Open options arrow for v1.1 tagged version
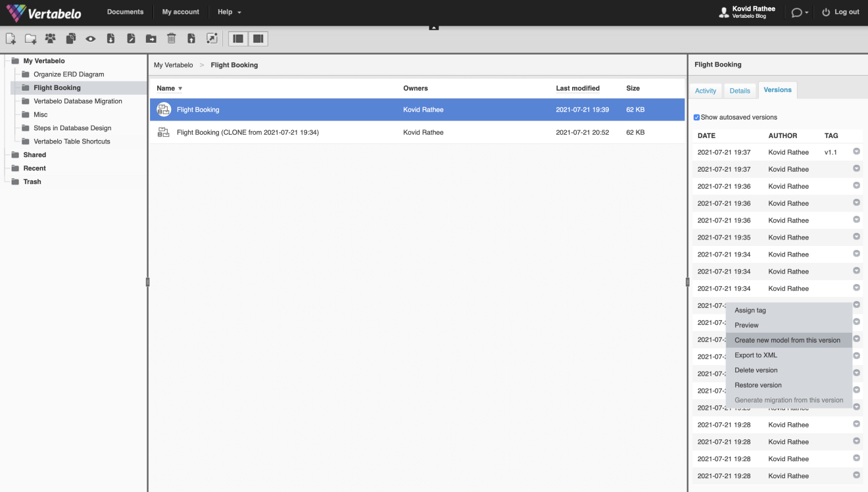The image size is (868, 492). pyautogui.click(x=856, y=151)
